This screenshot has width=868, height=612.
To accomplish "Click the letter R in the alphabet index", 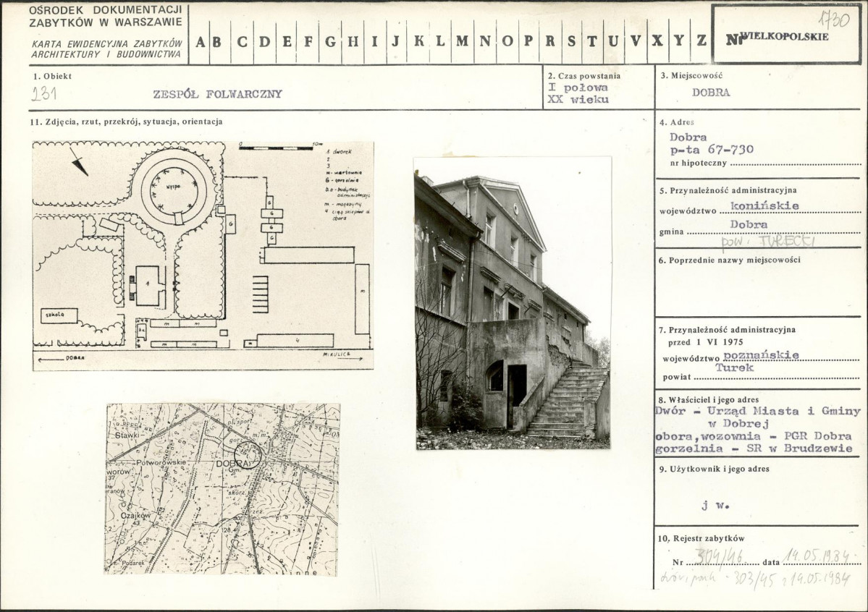I will click(549, 41).
